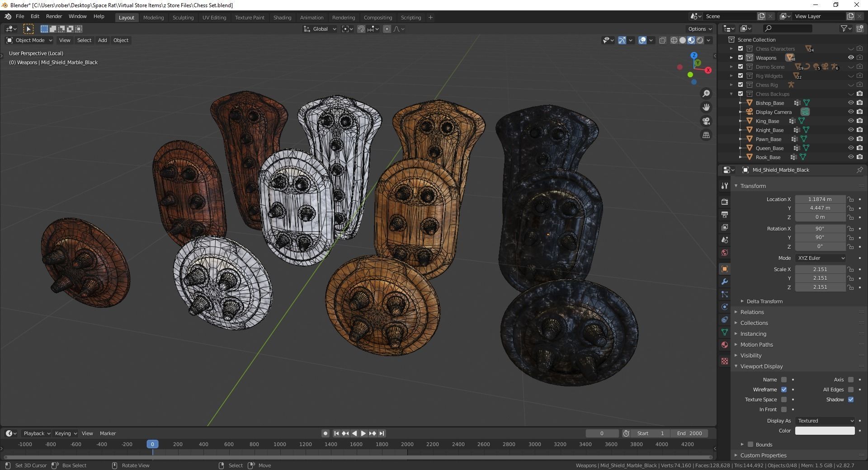
Task: Switch to the Sculpting workspace tab
Action: pyautogui.click(x=183, y=18)
